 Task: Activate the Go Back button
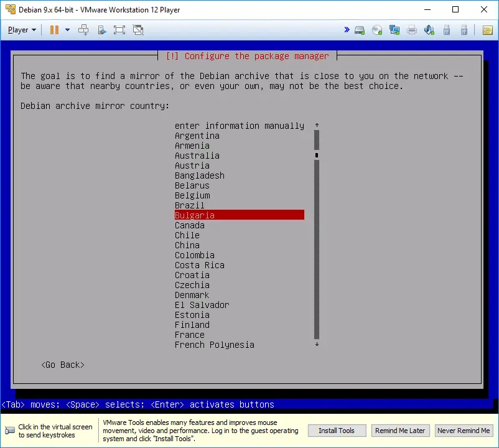pyautogui.click(x=63, y=365)
